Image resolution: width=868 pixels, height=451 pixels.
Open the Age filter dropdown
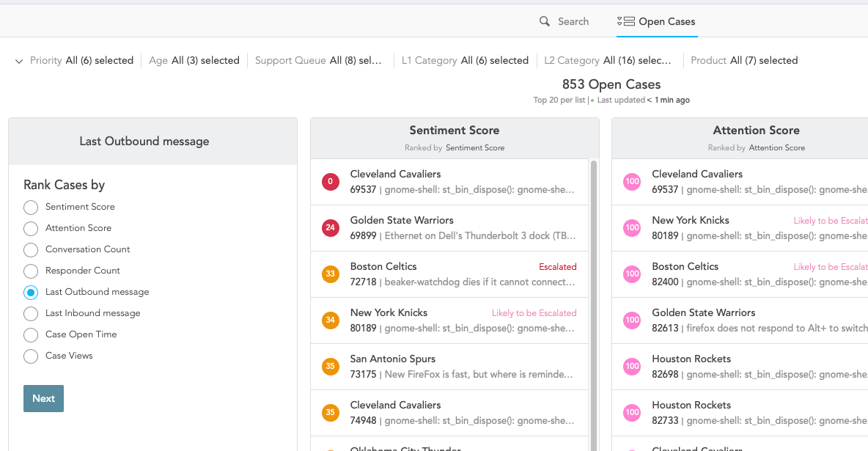click(194, 60)
